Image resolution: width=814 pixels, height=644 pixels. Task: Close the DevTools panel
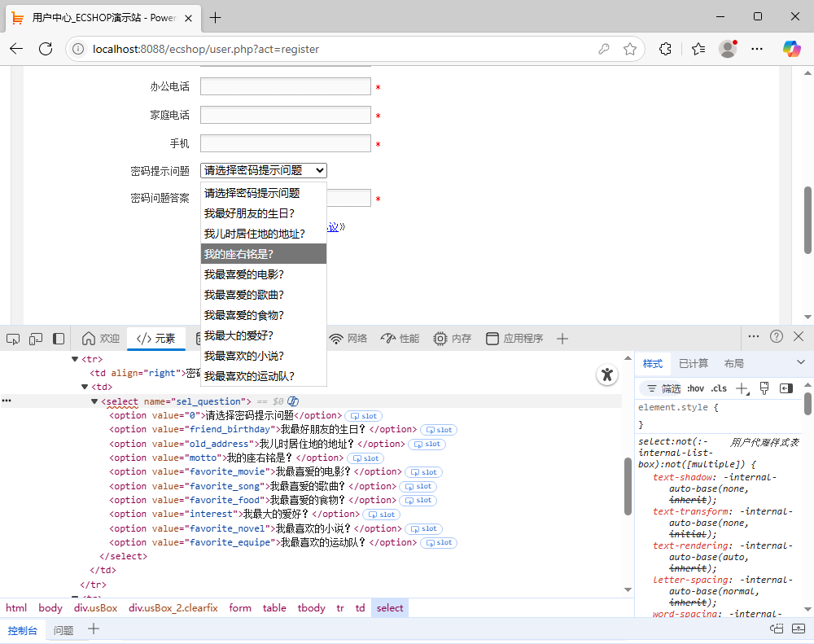tap(799, 336)
